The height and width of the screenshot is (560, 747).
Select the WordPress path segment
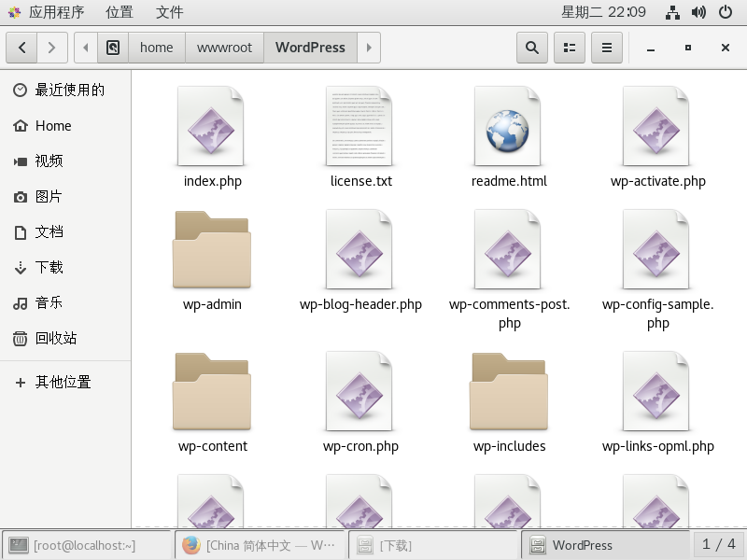310,48
